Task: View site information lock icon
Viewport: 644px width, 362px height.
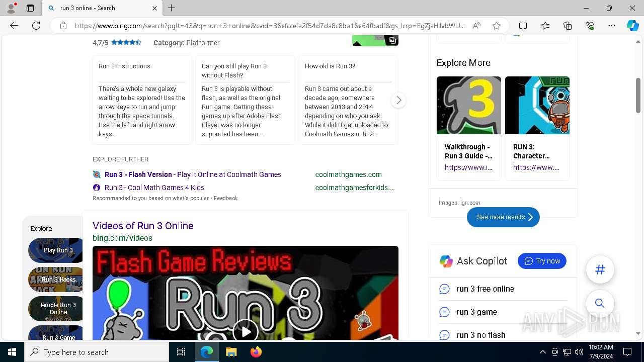Action: click(x=63, y=26)
